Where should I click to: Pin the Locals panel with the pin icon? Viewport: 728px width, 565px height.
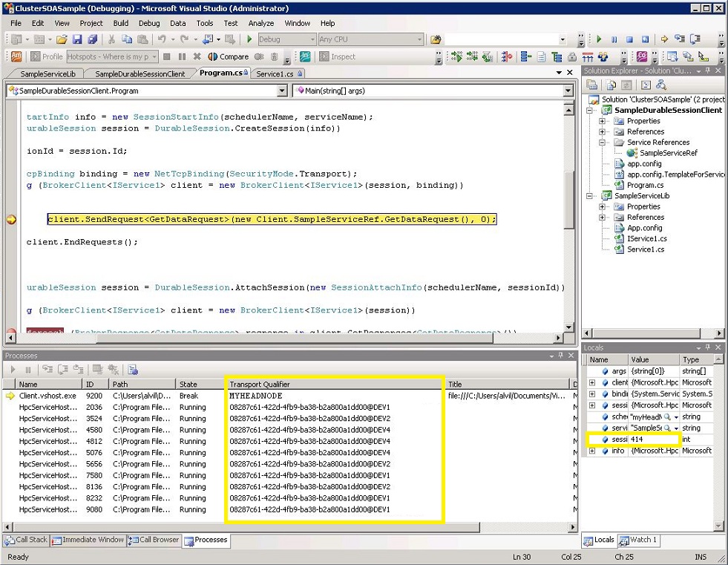pos(707,347)
